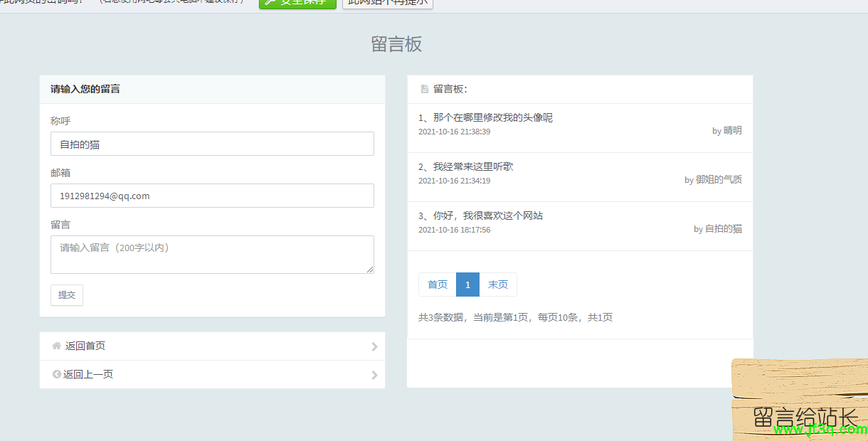This screenshot has width=868, height=441.
Task: Go to 首页 in the pagination
Action: pos(438,285)
